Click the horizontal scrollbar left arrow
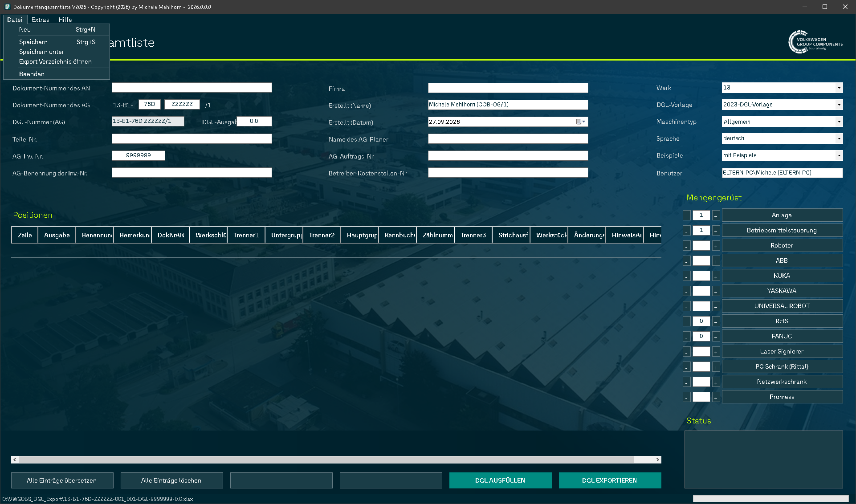Viewport: 856px width, 504px height. pos(15,459)
